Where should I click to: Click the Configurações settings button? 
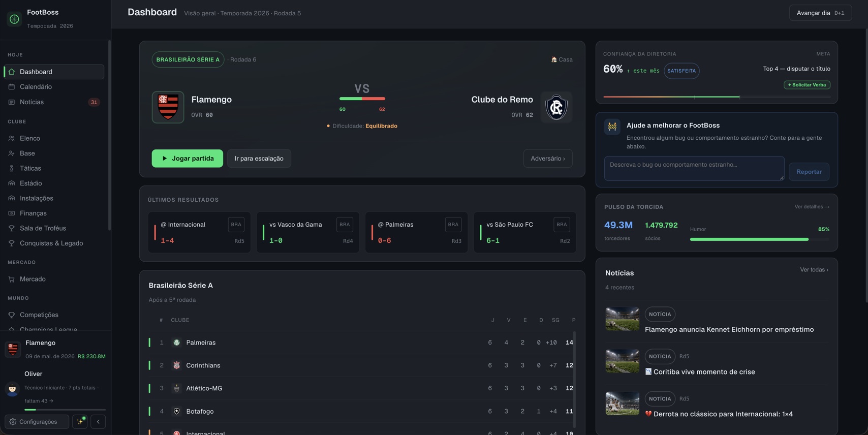click(x=37, y=422)
